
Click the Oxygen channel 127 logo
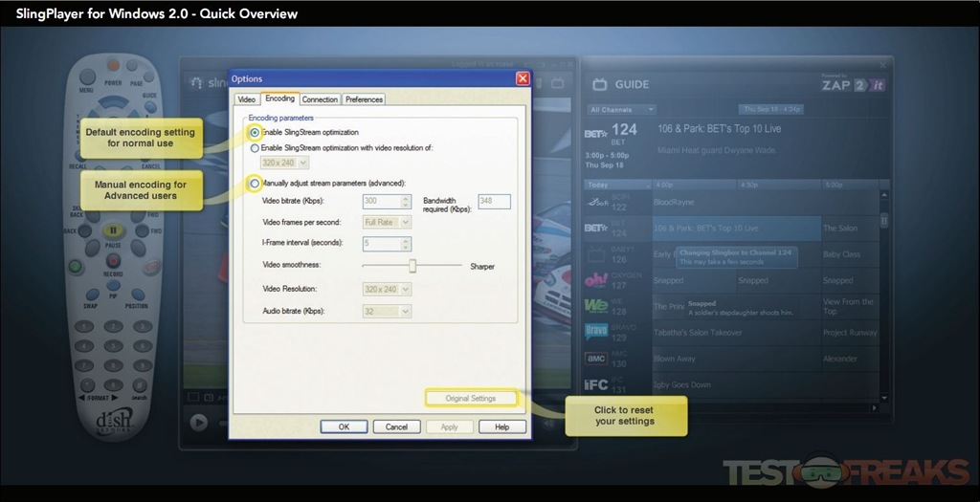[596, 280]
